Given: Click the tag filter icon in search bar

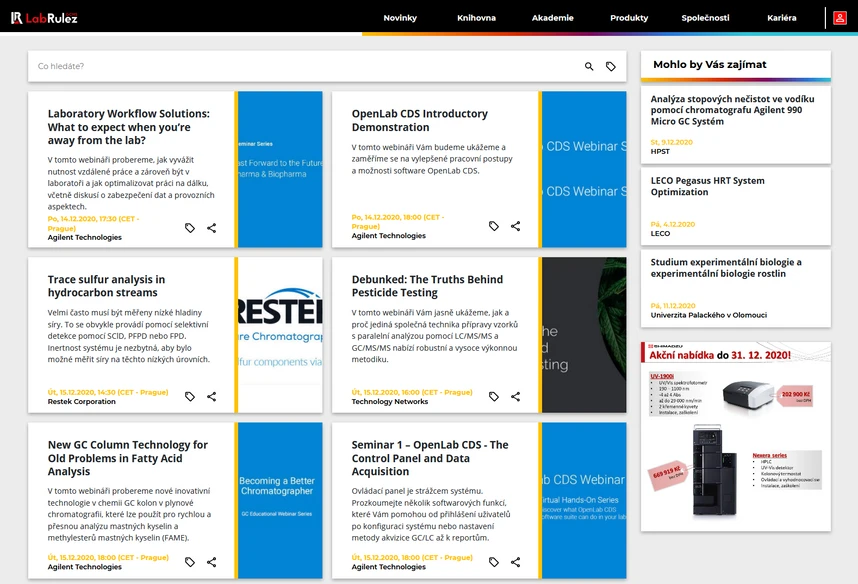Looking at the screenshot, I should tap(611, 66).
